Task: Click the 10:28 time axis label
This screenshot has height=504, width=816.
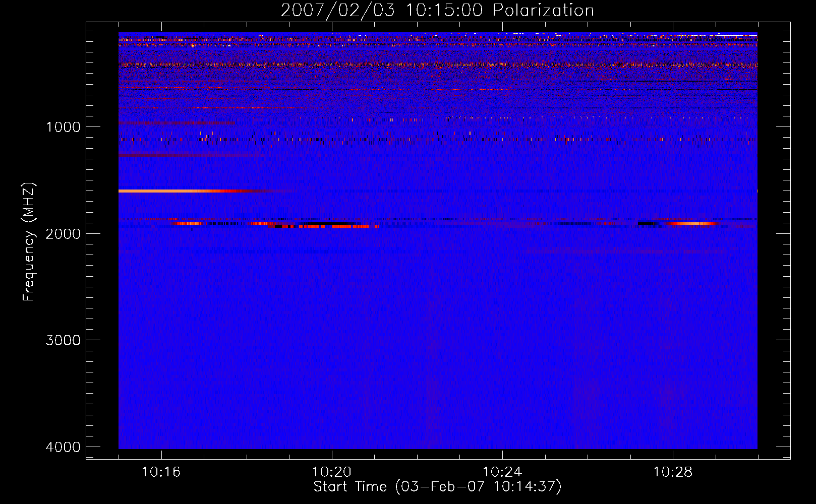Action: pyautogui.click(x=673, y=472)
